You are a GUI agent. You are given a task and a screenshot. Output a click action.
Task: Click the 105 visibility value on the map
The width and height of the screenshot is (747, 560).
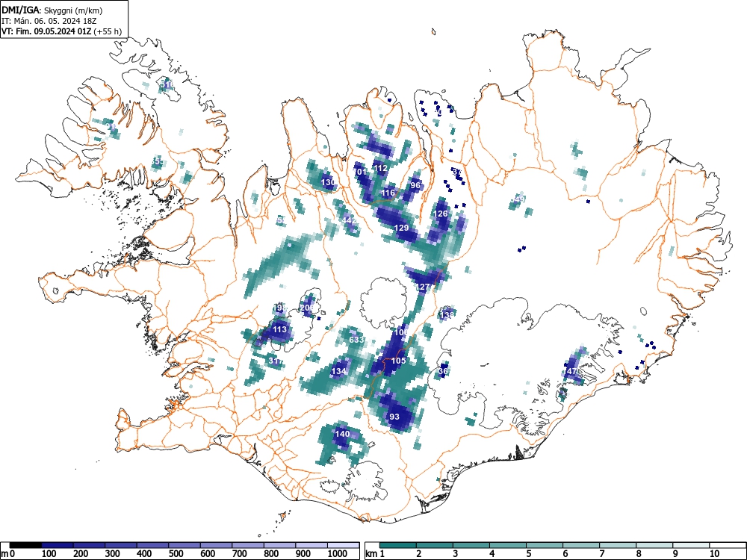pyautogui.click(x=398, y=361)
